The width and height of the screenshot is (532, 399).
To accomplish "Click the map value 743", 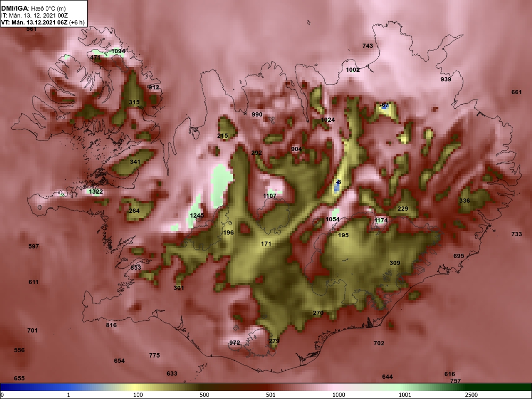I will tap(368, 46).
